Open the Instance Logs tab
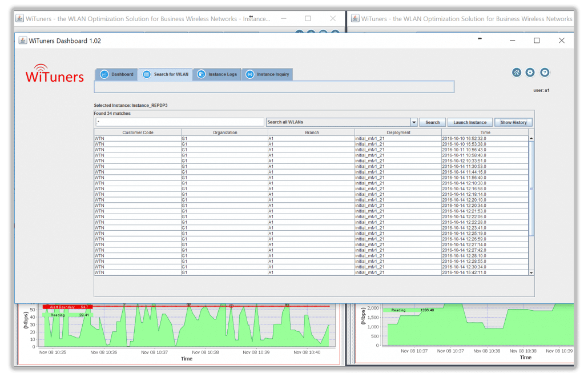Image resolution: width=588 pixels, height=377 pixels. click(217, 74)
